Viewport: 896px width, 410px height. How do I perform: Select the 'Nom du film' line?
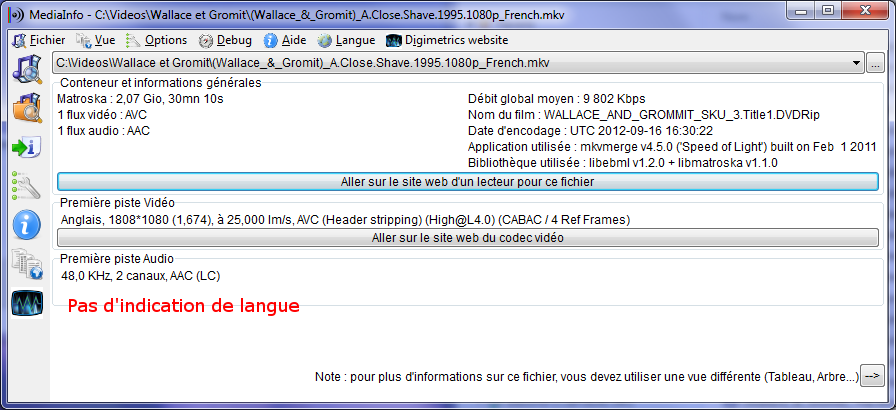644,115
